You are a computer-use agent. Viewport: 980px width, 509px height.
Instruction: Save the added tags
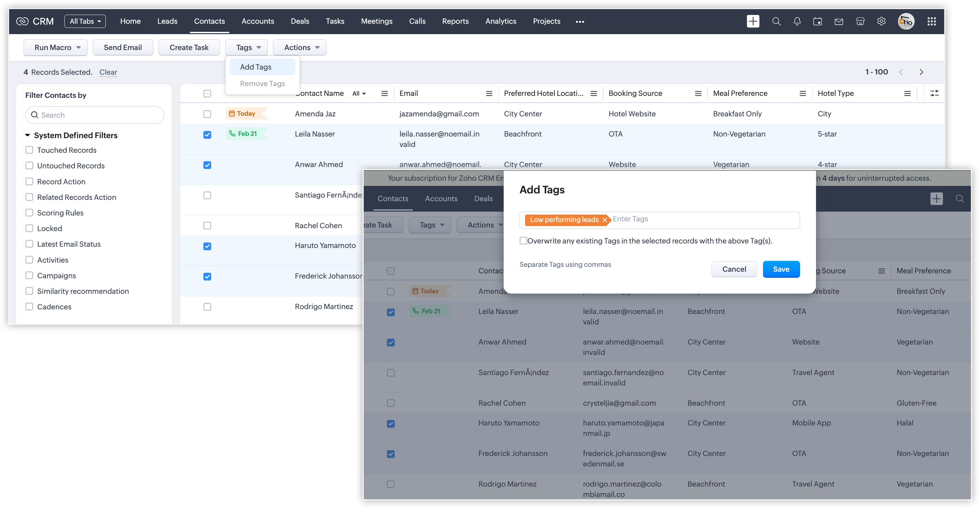[781, 269]
